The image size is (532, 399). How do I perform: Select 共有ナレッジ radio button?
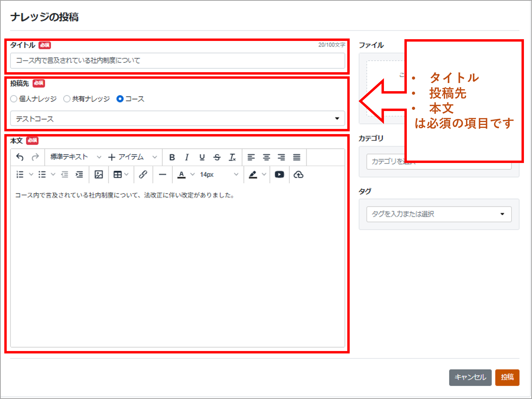click(67, 99)
